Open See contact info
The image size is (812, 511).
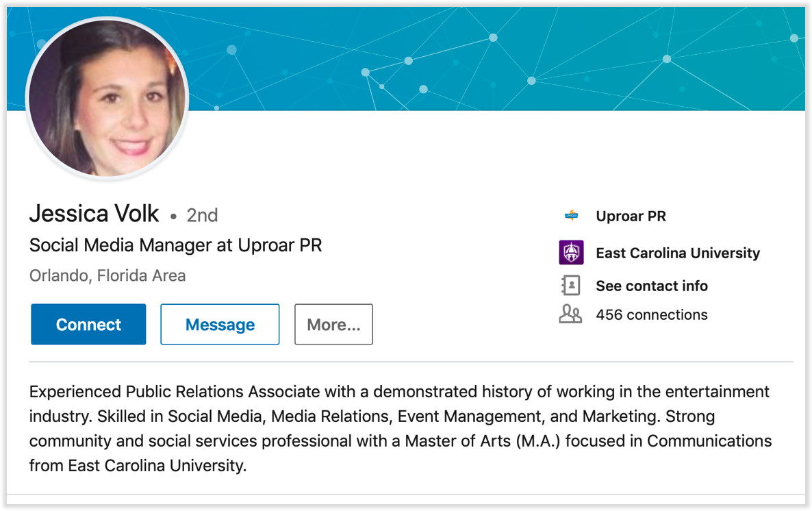651,286
